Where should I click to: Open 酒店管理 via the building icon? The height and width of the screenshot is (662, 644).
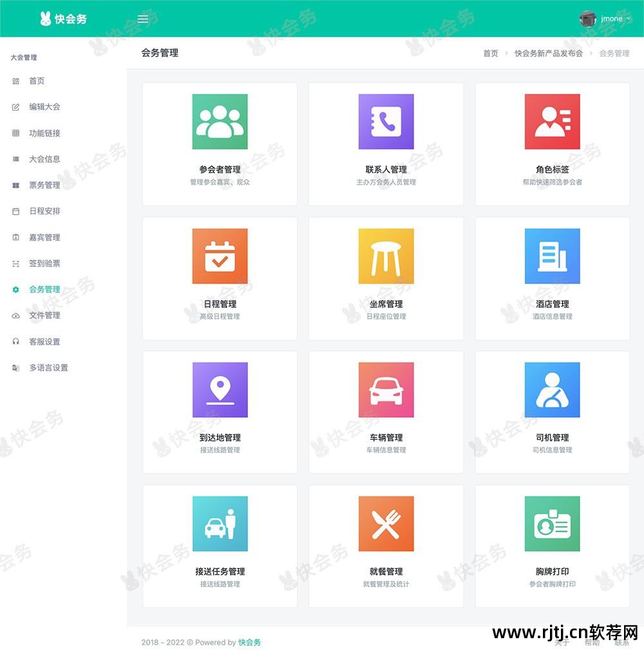(553, 256)
